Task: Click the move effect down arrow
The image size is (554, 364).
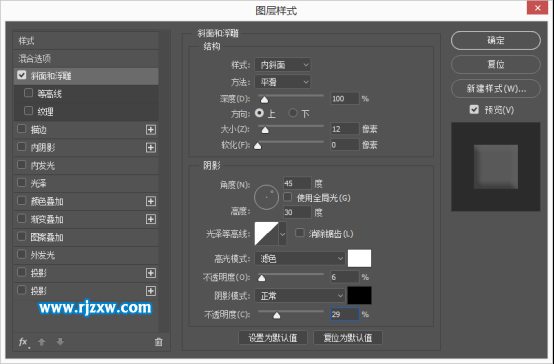Action: point(60,342)
